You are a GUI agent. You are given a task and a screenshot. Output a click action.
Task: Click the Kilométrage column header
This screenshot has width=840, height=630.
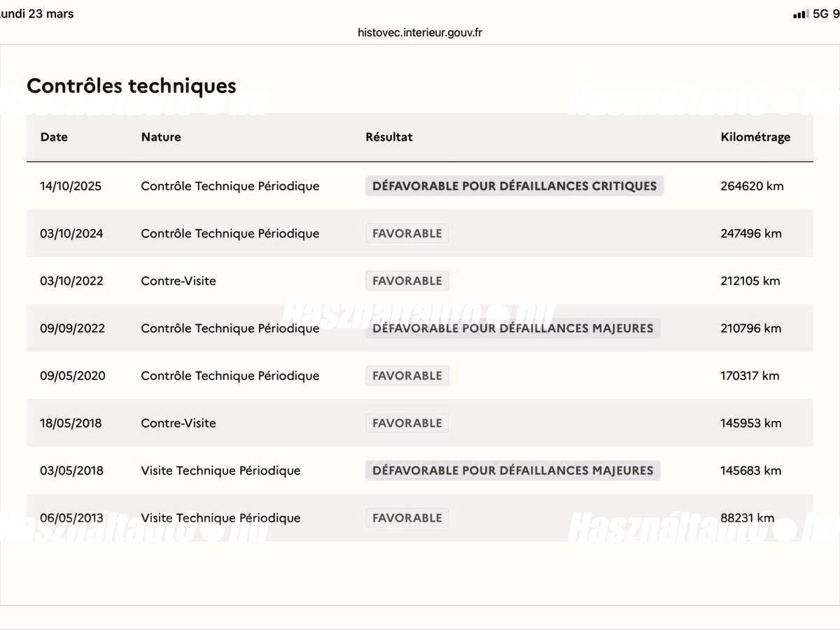(x=755, y=137)
